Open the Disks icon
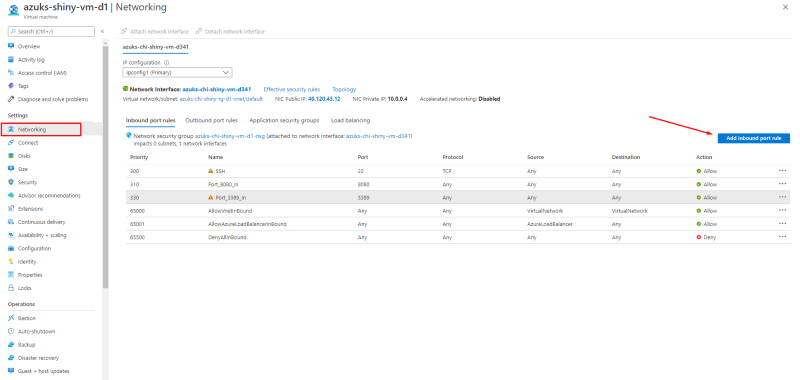The width and height of the screenshot is (800, 380). (x=11, y=156)
